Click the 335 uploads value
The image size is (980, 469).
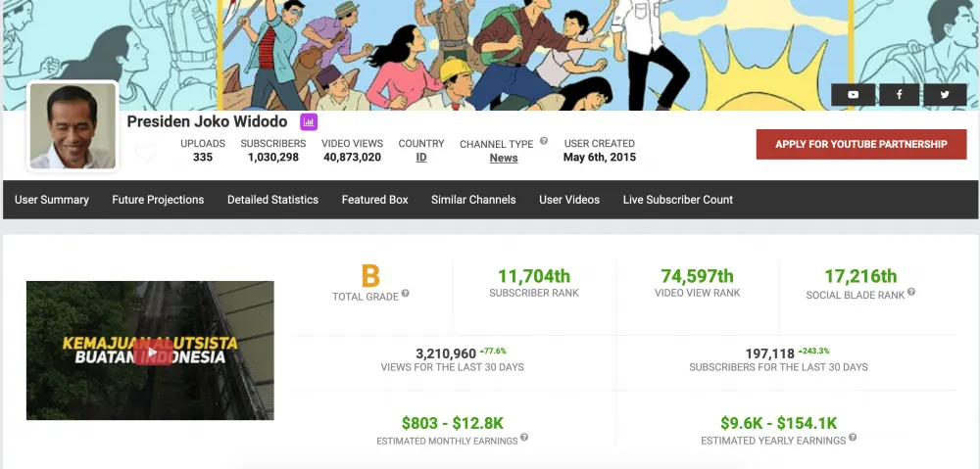pyautogui.click(x=203, y=158)
